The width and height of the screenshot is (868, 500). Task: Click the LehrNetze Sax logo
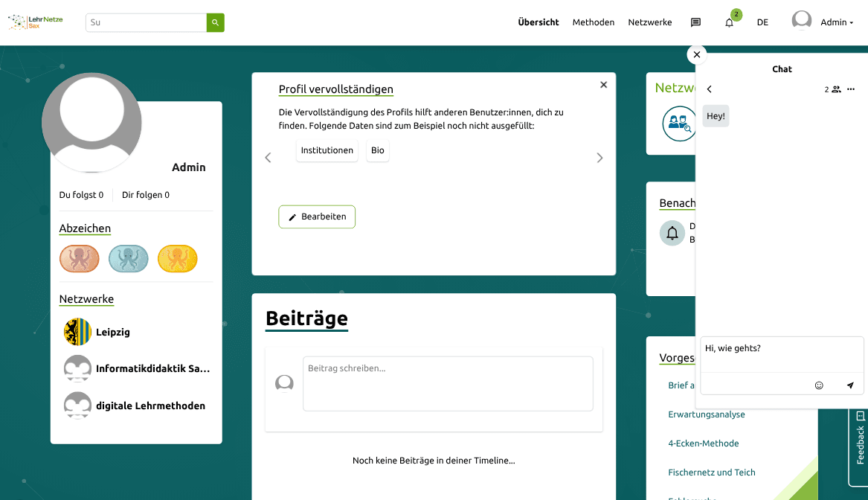tap(36, 22)
